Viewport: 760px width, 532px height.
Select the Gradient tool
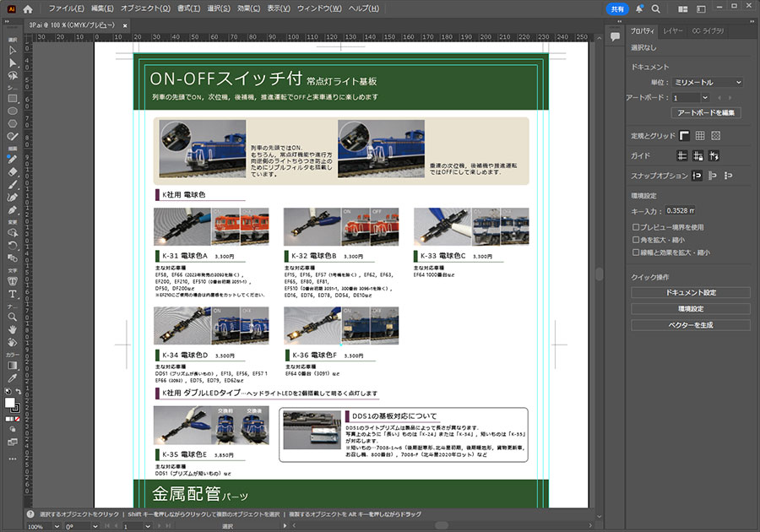[x=13, y=366]
